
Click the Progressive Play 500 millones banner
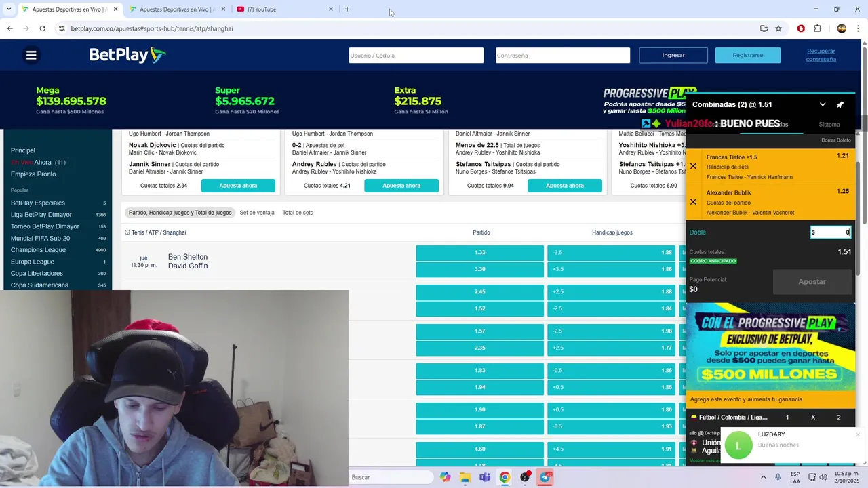tap(770, 347)
